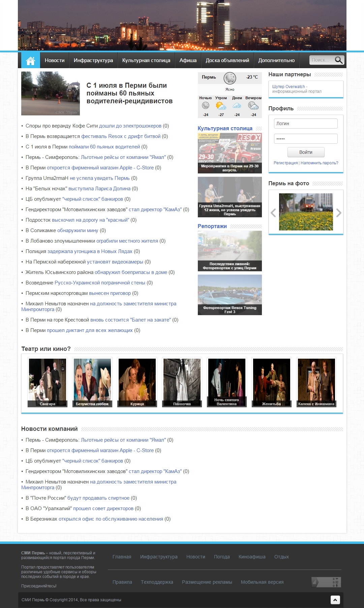Viewport: 364px width, 608px height.
Task: Open Культурная столица section heading
Action: pos(225,128)
